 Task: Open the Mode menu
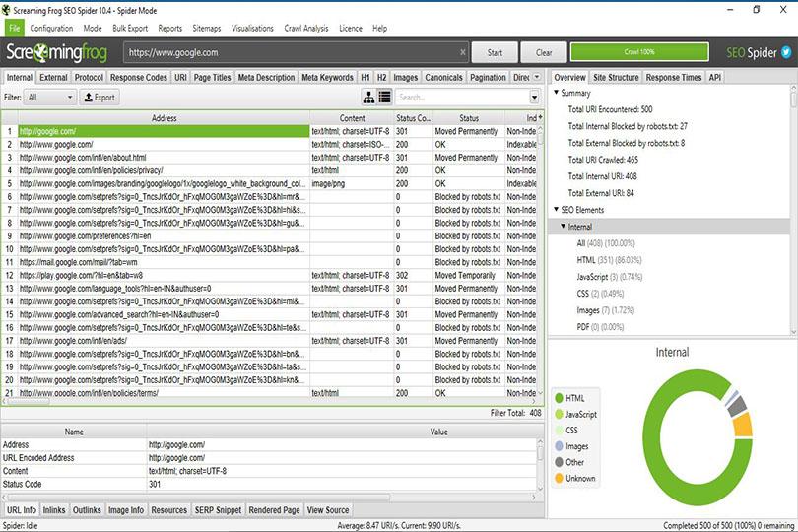click(93, 28)
